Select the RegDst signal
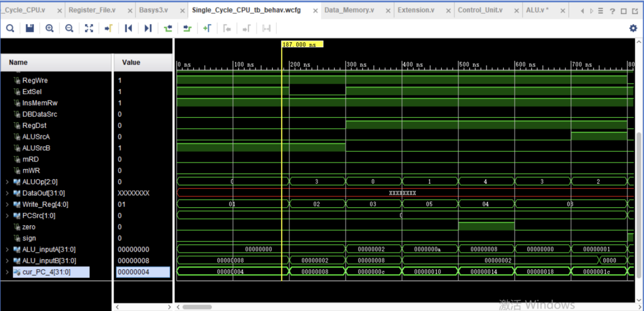644x311 pixels. pos(34,125)
